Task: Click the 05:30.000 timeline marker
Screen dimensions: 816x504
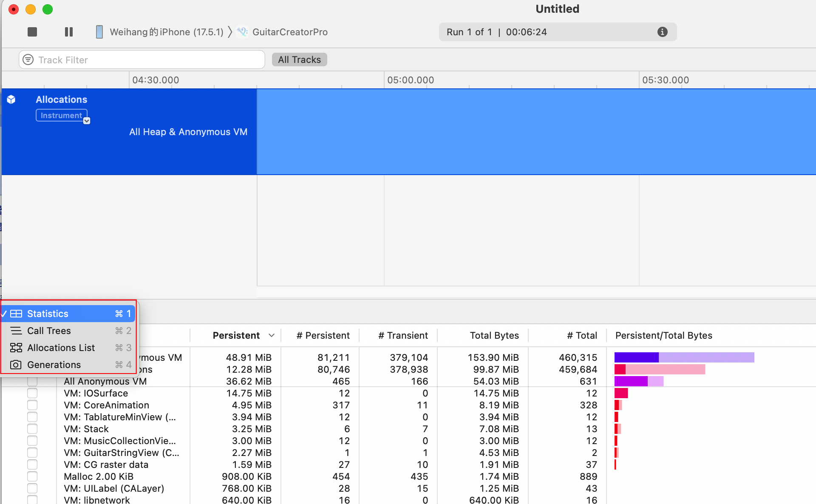Action: click(666, 80)
